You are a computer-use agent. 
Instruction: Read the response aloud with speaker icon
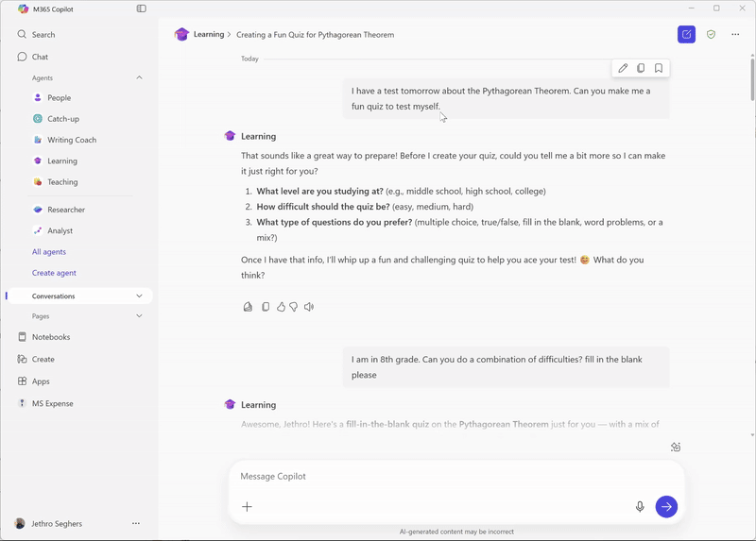point(309,307)
